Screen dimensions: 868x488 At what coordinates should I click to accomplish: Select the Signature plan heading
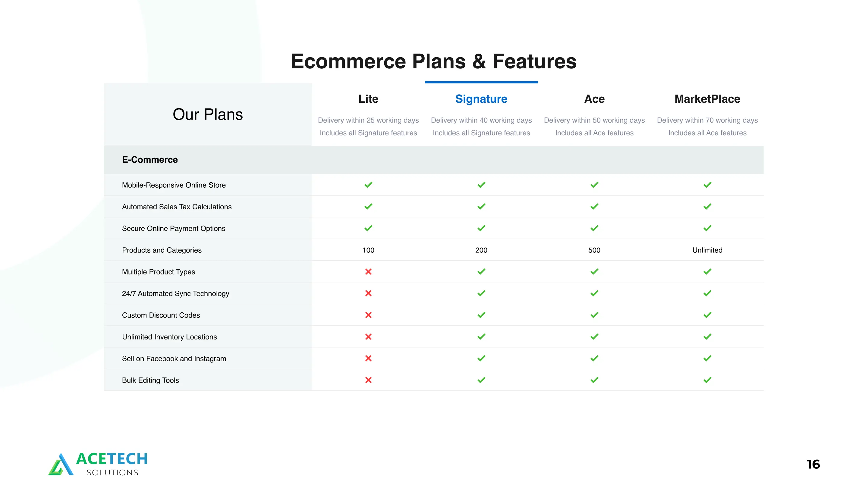481,99
